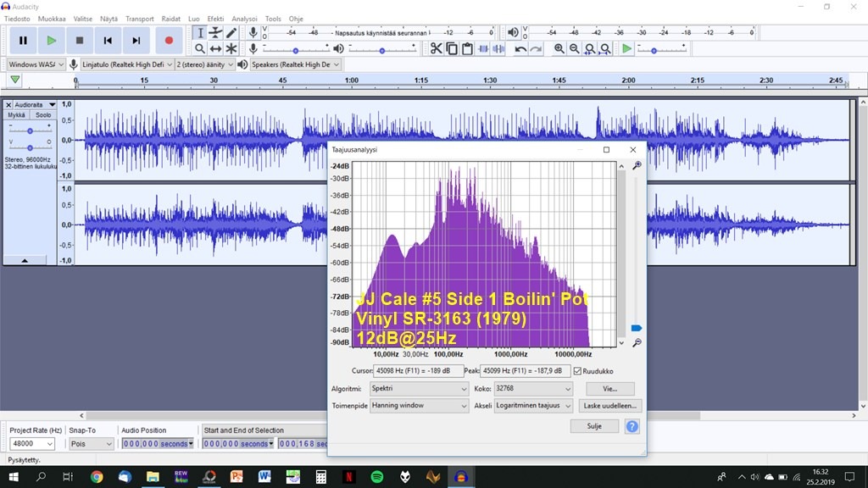Viewport: 868px width, 488px height.
Task: Toggle the Ruudukko grid checkbox
Action: point(577,371)
